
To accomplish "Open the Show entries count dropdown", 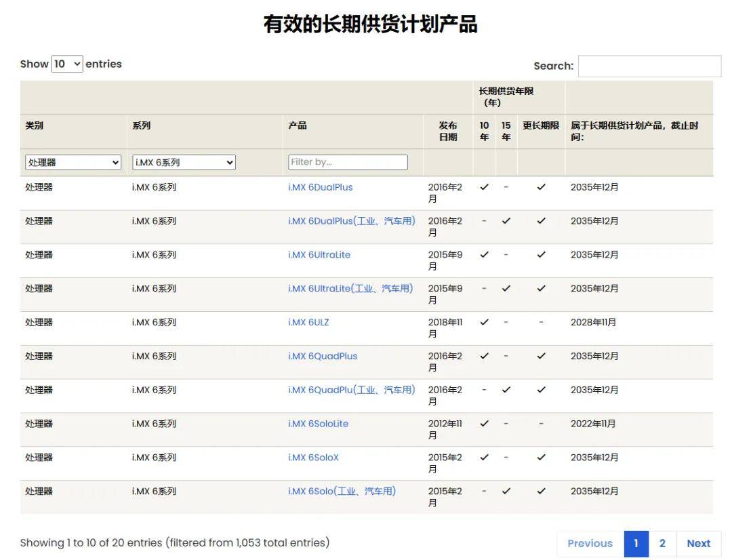I will click(x=66, y=64).
